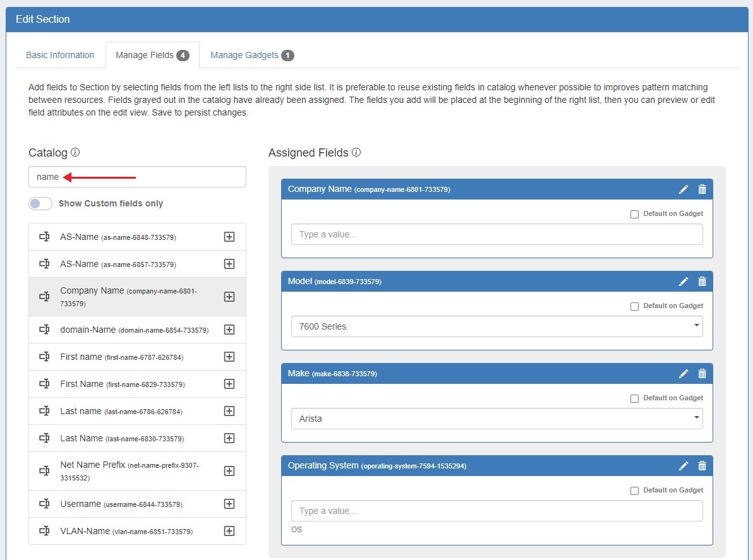Screen dimensions: 753x560
Task: Check Default on Gadget for Company Name
Action: click(x=634, y=214)
